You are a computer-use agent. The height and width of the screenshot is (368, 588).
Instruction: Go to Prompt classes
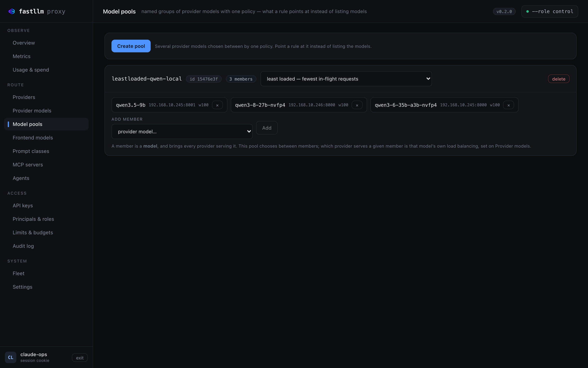tap(46, 151)
